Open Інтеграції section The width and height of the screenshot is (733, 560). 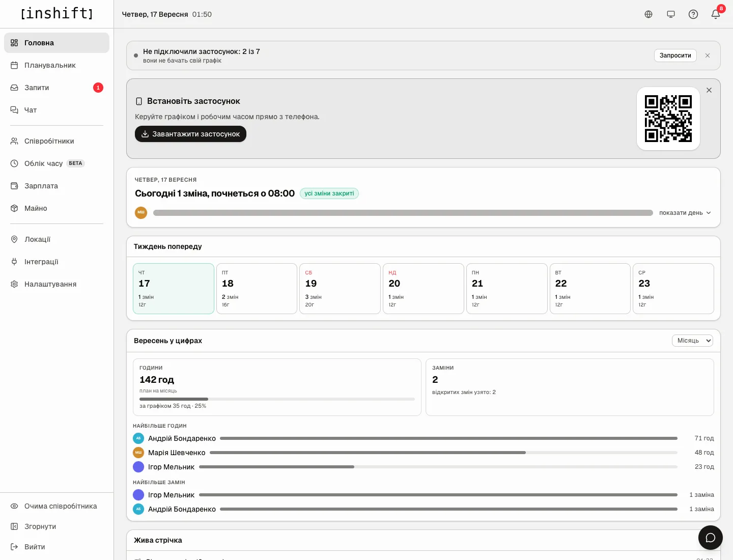pyautogui.click(x=57, y=262)
